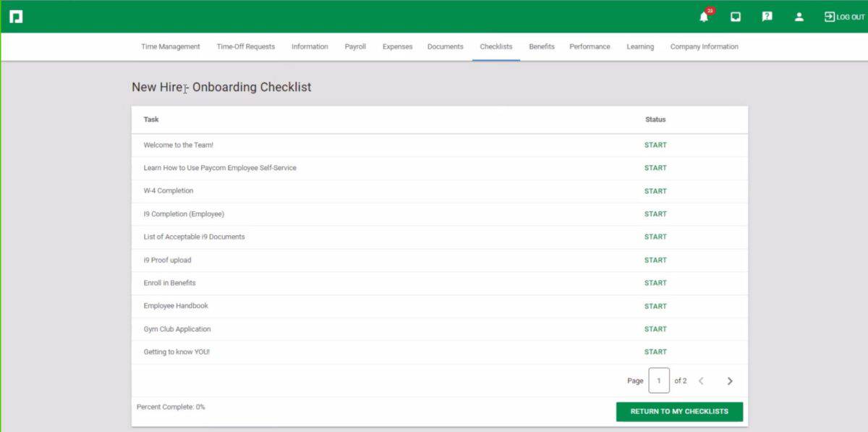This screenshot has height=432, width=868.
Task: Click the page number input field
Action: point(659,380)
